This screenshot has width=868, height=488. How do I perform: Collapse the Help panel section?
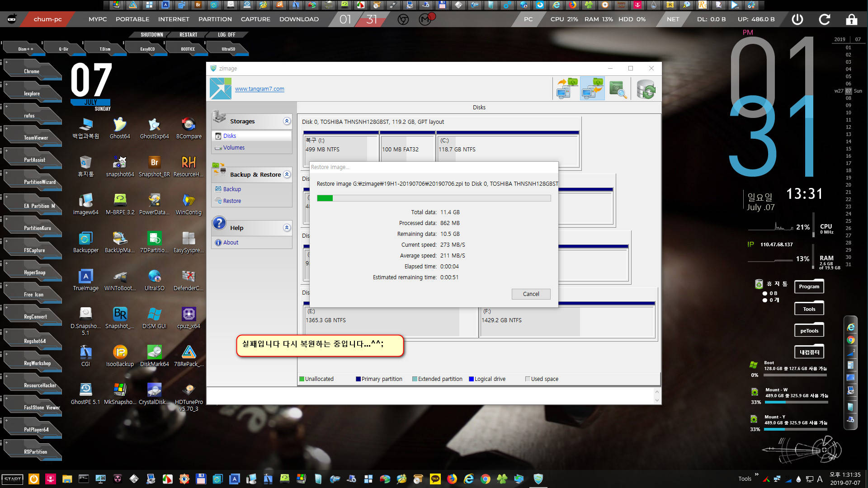click(x=287, y=228)
